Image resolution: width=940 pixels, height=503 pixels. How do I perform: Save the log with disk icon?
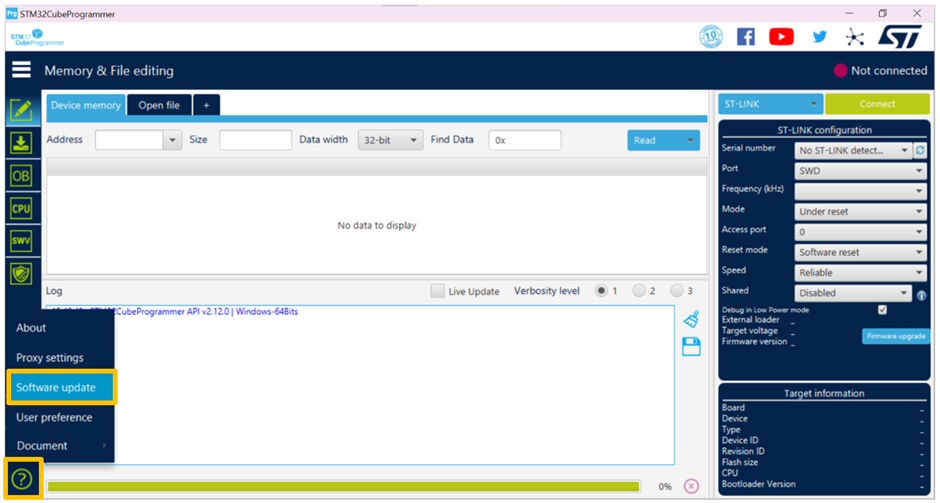coord(691,347)
